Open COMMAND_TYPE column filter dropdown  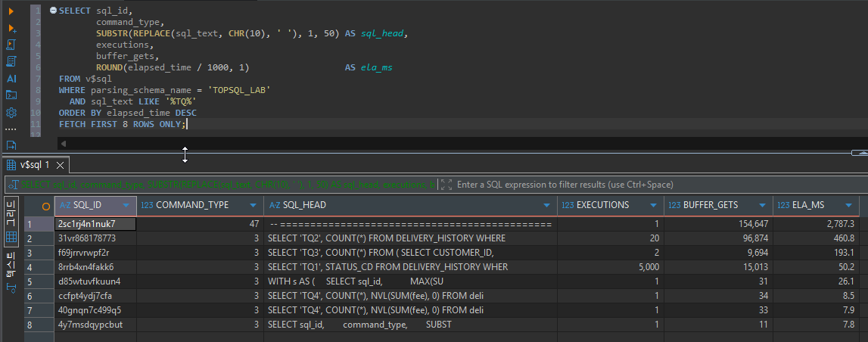[253, 205]
